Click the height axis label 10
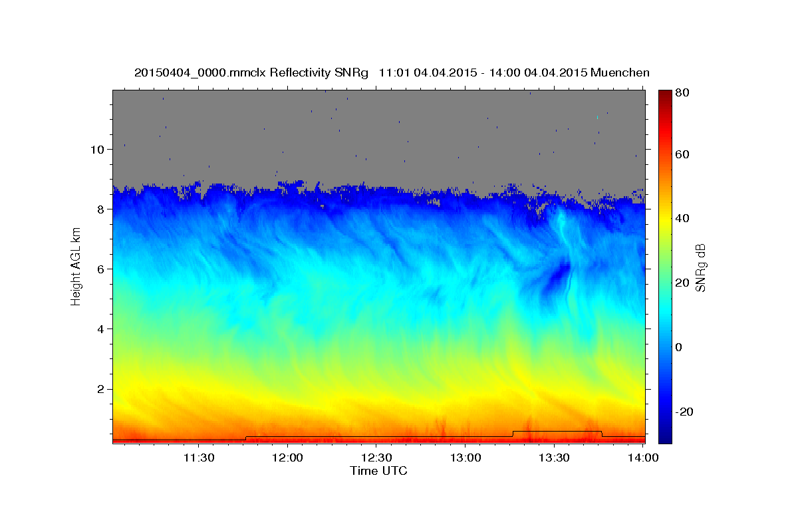This screenshot has width=798, height=532. coord(97,149)
